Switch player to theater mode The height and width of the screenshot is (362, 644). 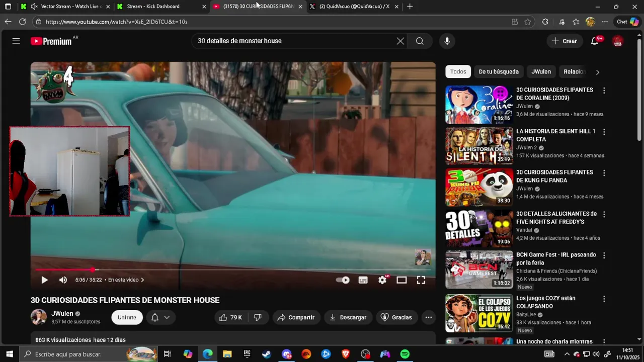click(x=401, y=280)
